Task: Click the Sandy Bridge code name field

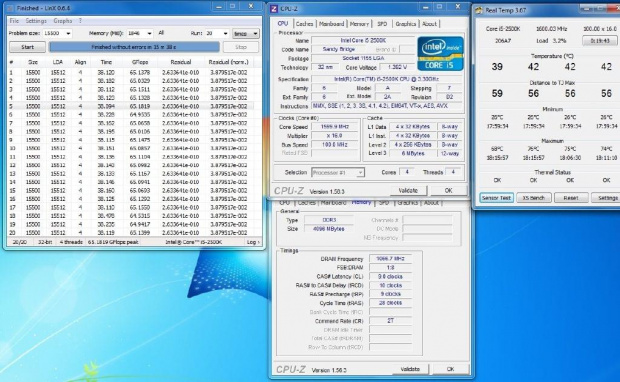Action: coord(339,49)
